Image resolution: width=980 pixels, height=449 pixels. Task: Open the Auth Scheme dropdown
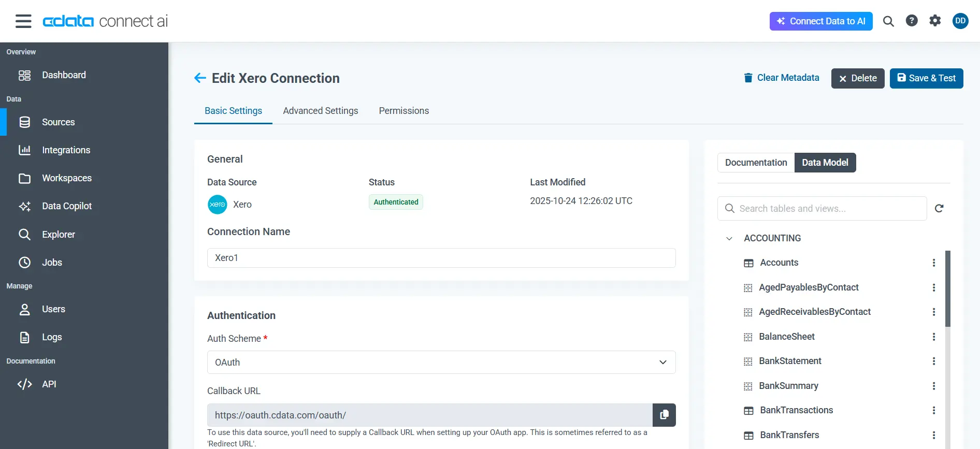click(x=441, y=363)
